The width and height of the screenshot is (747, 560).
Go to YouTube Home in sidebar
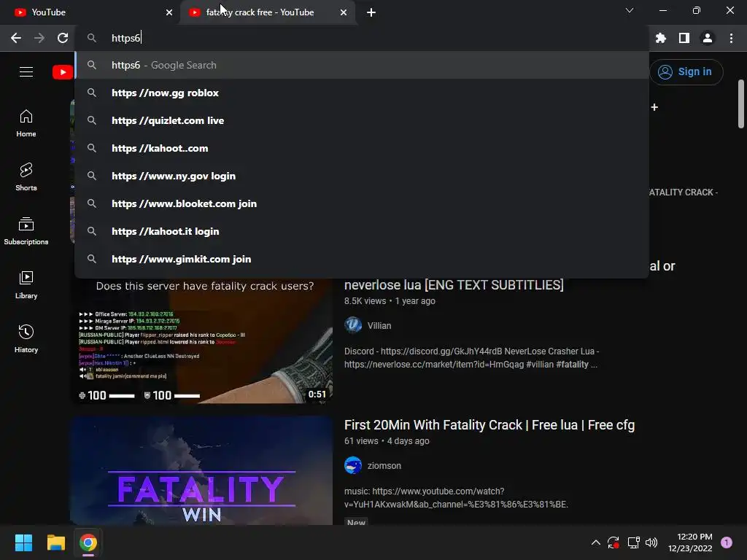(x=26, y=123)
